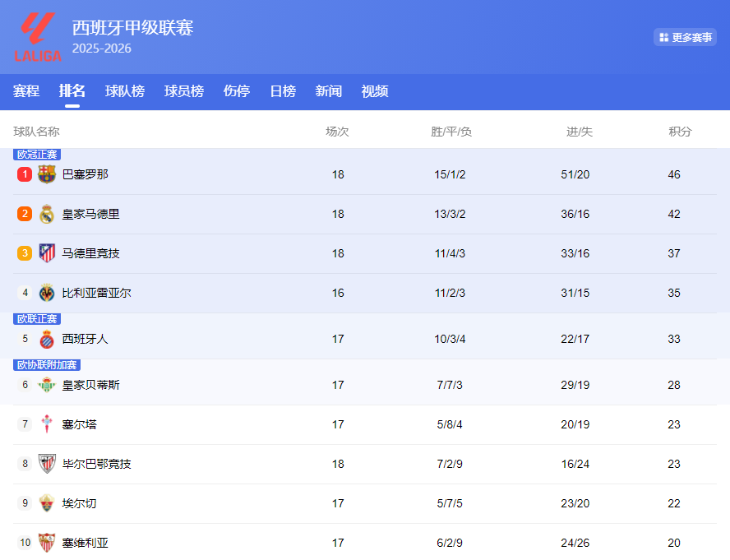Open the 球队榜 tab
This screenshot has width=730, height=560.
125,90
